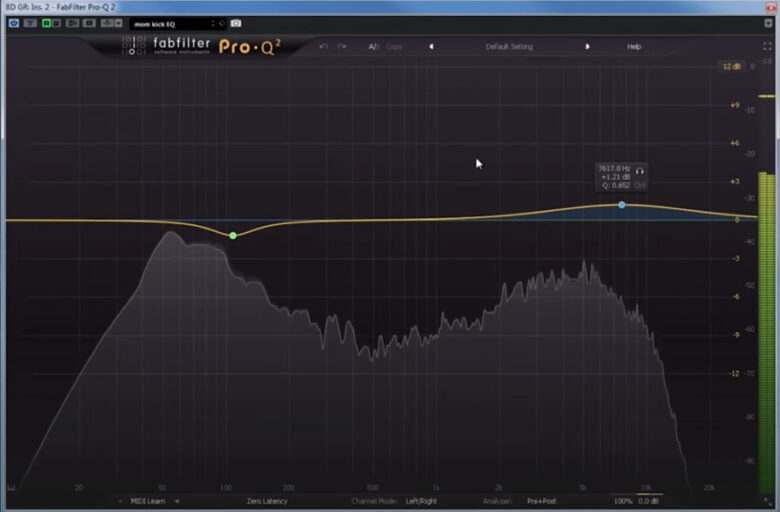Screen dimensions: 780x512
Task: Go to next preset arrow
Action: tap(587, 46)
